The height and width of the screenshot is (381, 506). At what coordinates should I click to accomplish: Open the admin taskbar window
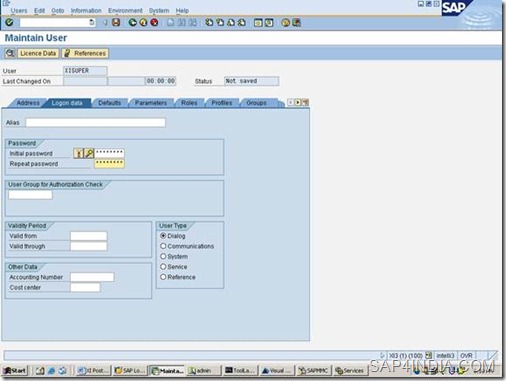(x=203, y=370)
